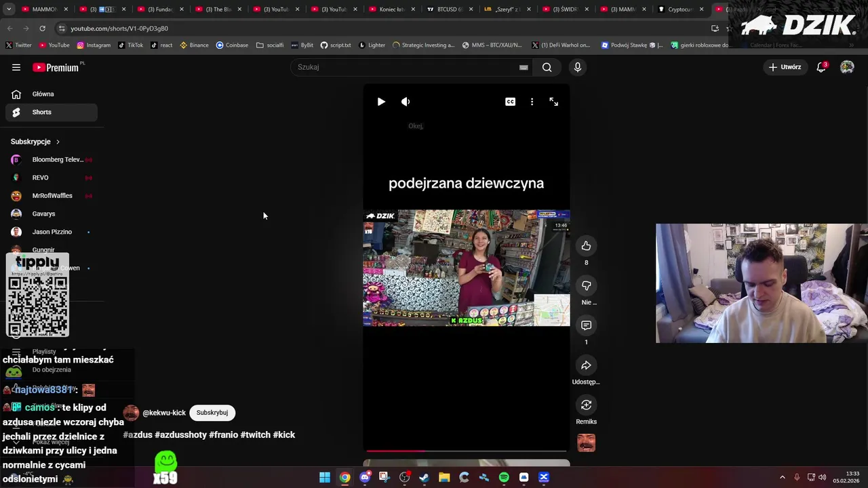The height and width of the screenshot is (488, 868).
Task: Toggle closed captions on the Short
Action: click(x=510, y=102)
